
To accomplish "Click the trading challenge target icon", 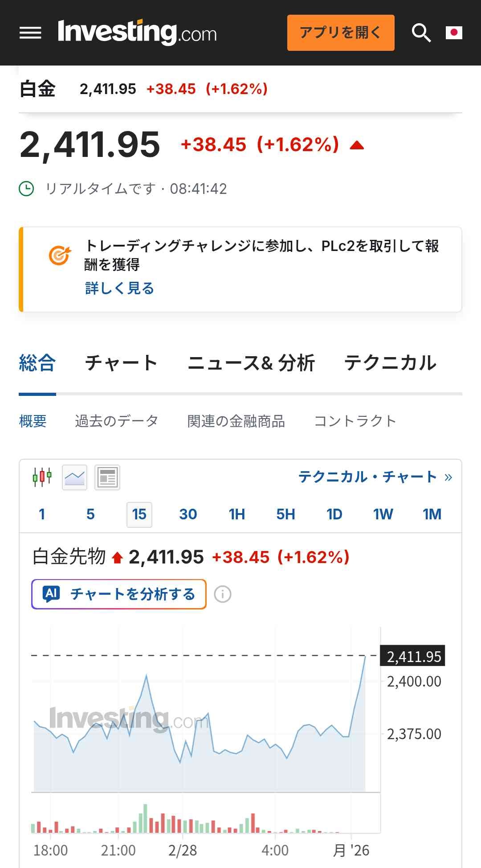I will click(60, 255).
